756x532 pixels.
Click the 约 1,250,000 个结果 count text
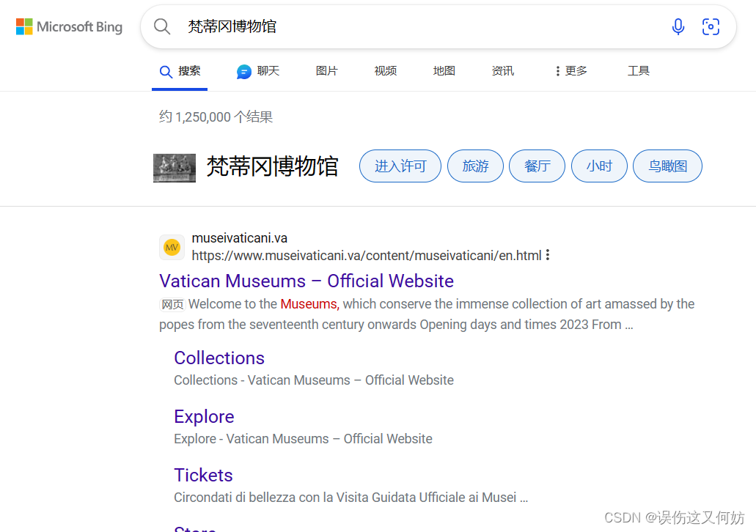(216, 117)
